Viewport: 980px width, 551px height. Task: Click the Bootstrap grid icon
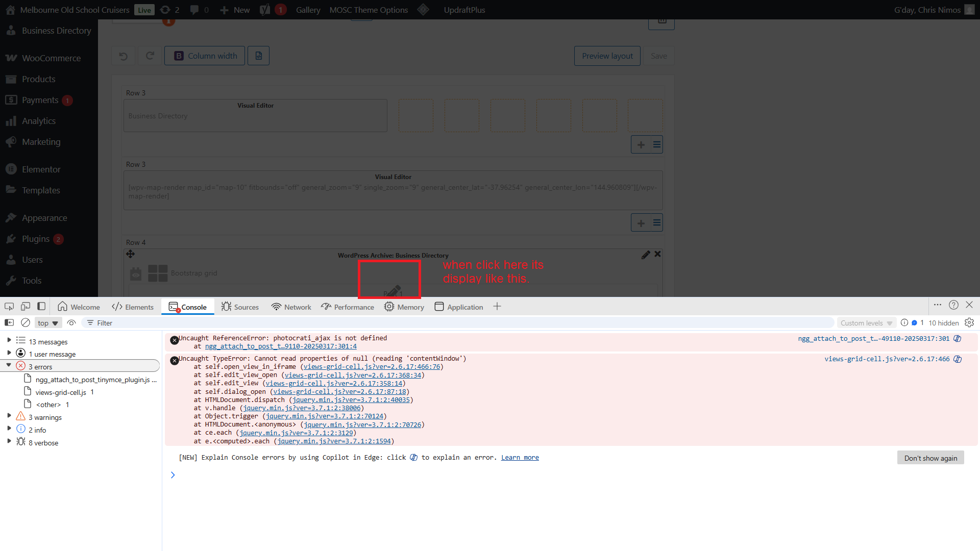[x=158, y=273]
